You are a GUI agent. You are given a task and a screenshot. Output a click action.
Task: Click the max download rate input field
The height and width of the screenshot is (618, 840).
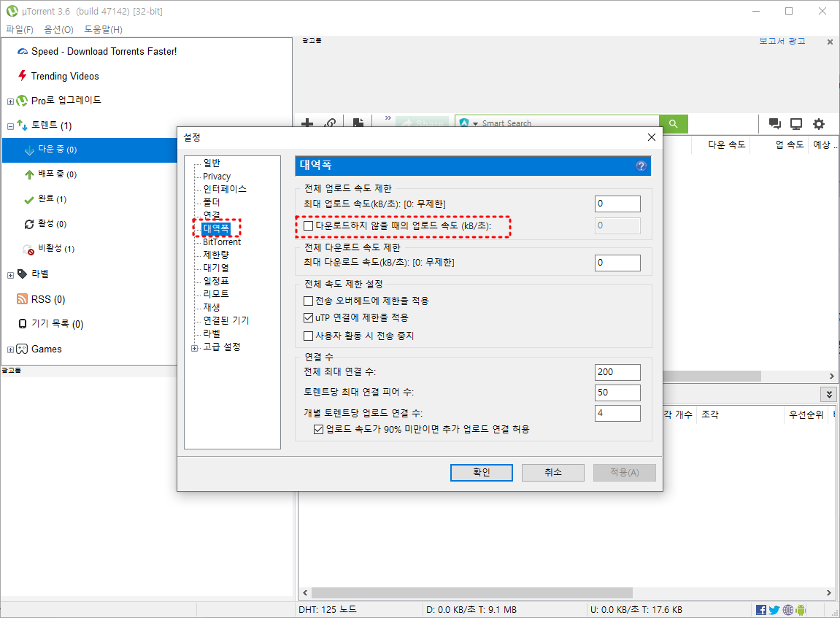click(617, 263)
